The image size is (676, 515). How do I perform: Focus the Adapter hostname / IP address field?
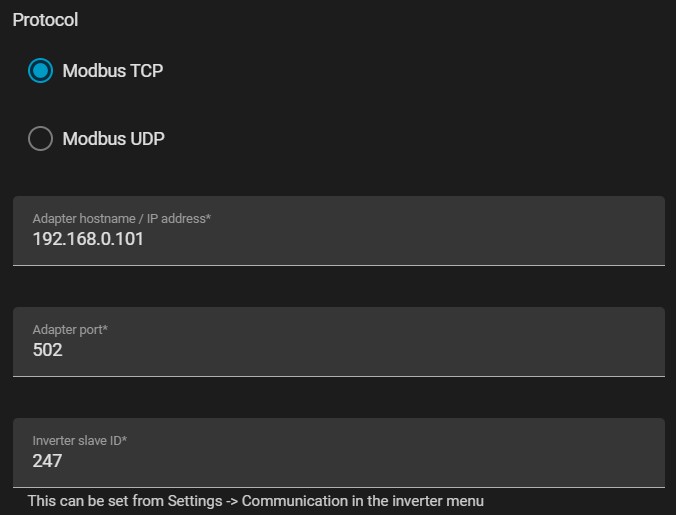[x=339, y=231]
